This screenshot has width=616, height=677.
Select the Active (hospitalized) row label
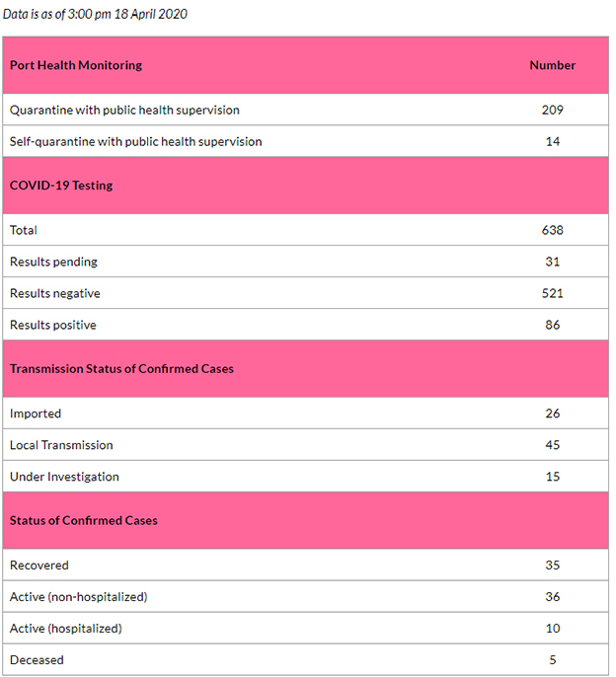tap(66, 629)
